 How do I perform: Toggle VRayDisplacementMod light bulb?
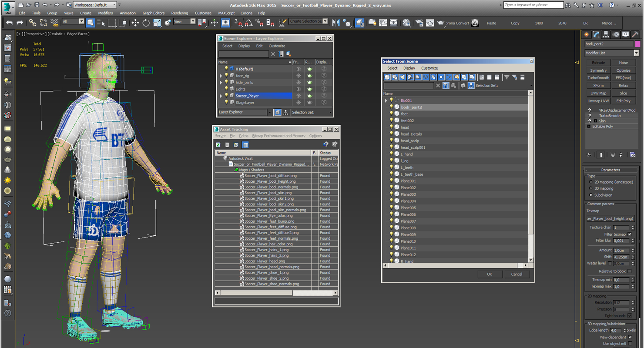click(x=590, y=110)
